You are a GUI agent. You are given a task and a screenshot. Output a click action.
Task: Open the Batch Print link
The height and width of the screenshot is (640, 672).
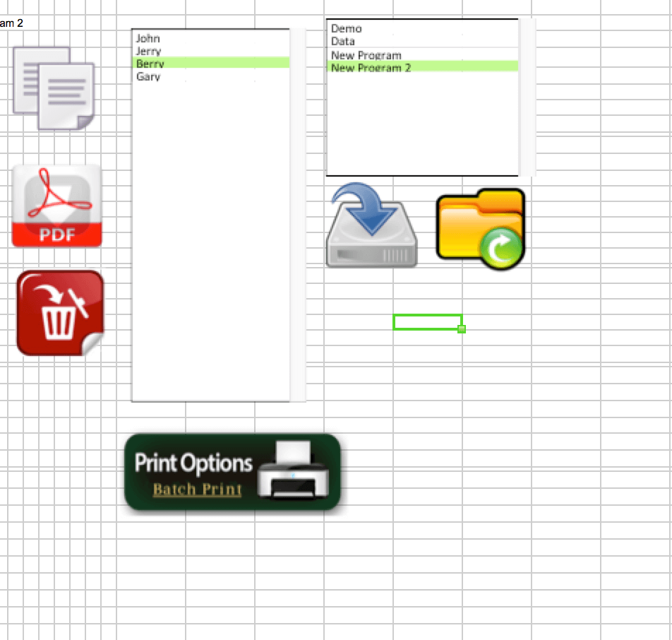(x=197, y=489)
